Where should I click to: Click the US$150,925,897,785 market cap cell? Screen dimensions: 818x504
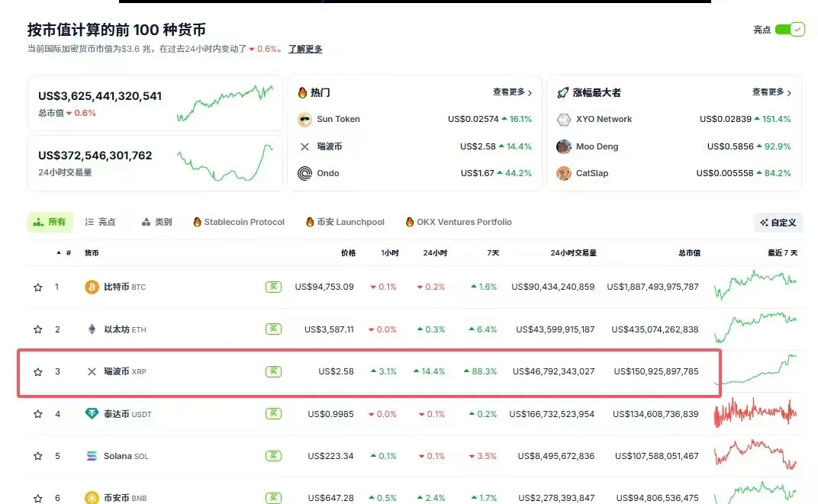pos(655,371)
